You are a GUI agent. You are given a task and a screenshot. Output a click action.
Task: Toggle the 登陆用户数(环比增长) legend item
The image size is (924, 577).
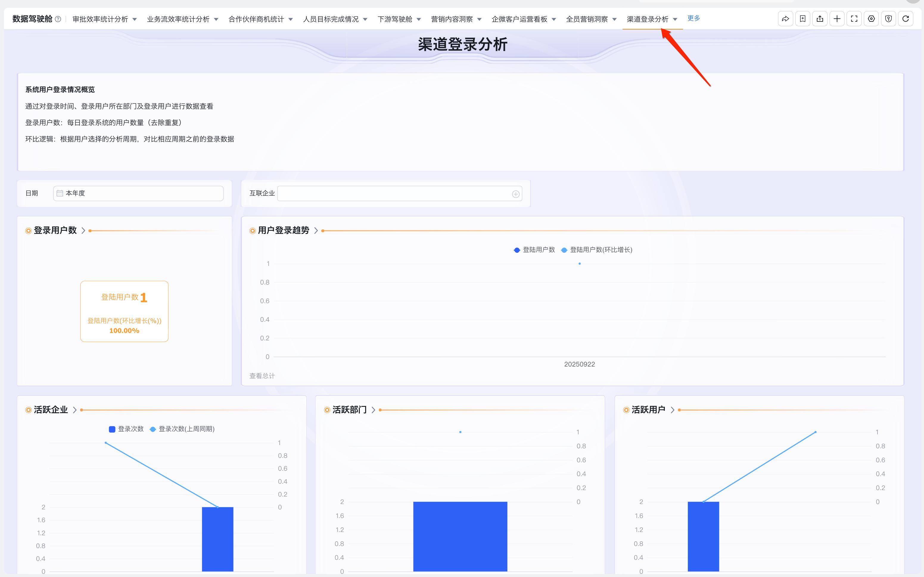pos(597,250)
